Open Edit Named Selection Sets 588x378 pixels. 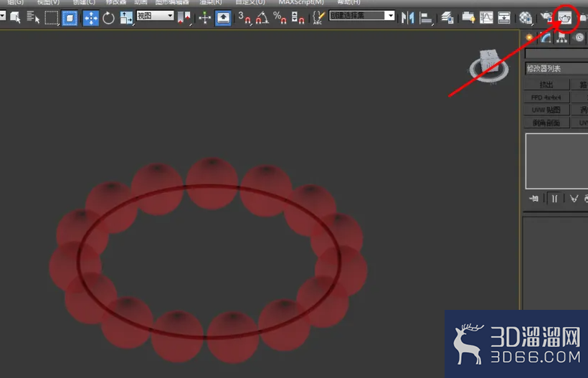coord(319,18)
